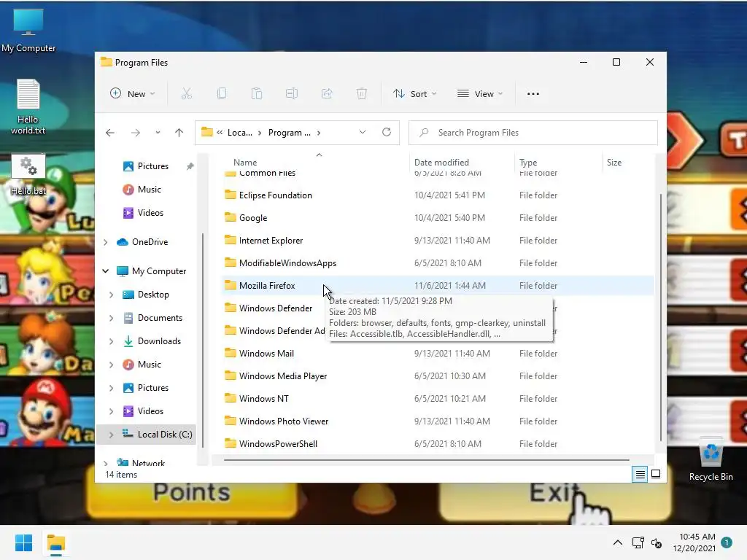Click File Explorer taskbar icon
The width and height of the screenshot is (747, 560).
pyautogui.click(x=55, y=542)
